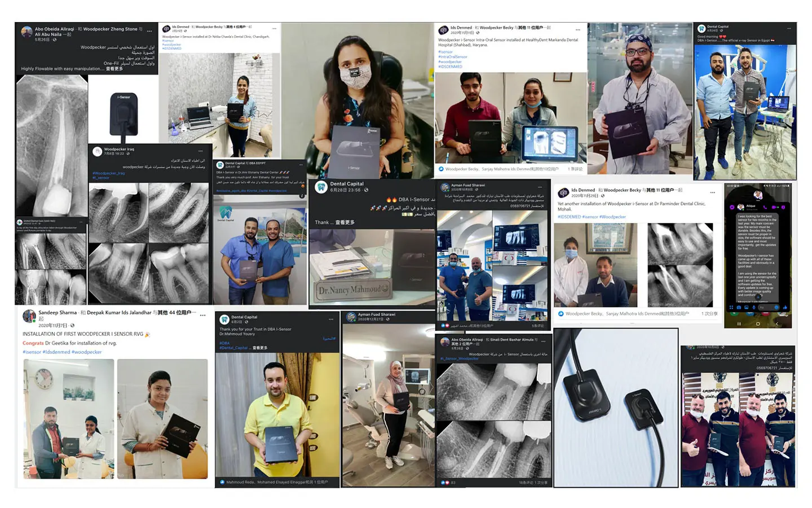Viewport: 812px width, 508px height.
Task: Expand "查看更多" in the Highly Flowable post
Action: (114, 69)
